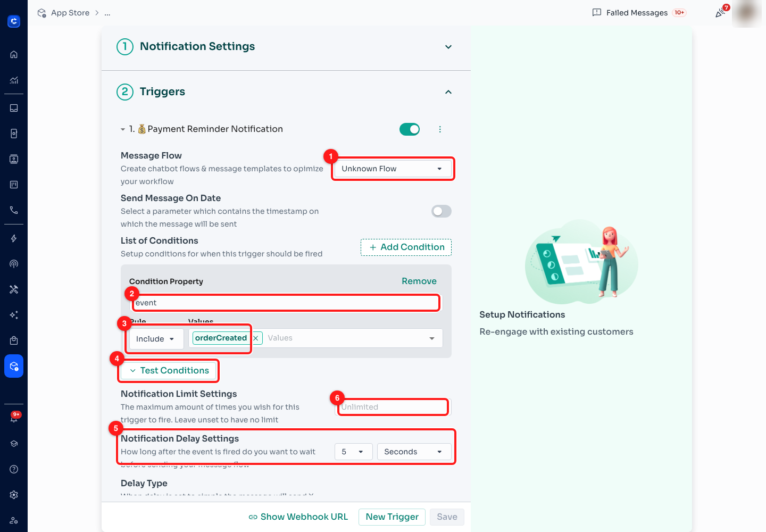
Task: Open the crossed tools icon in sidebar
Action: point(14,289)
